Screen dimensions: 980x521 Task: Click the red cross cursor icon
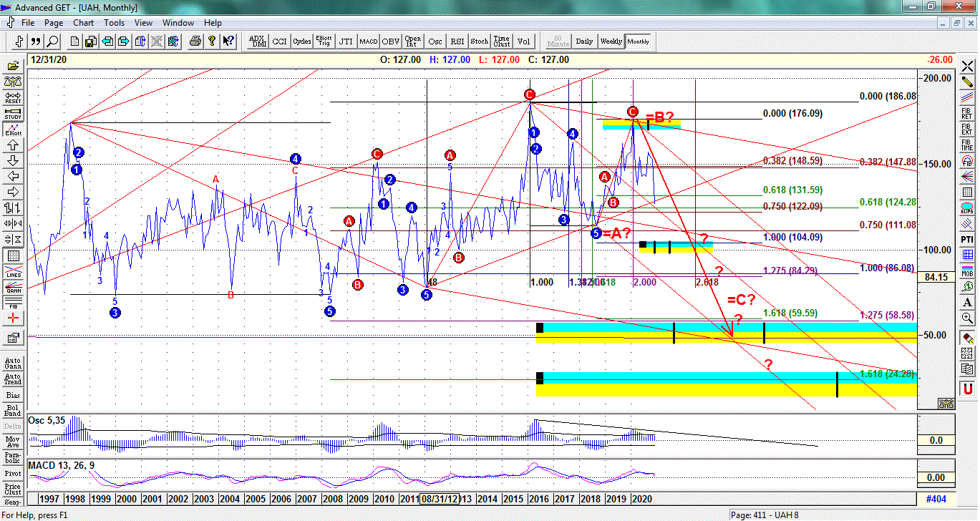pyautogui.click(x=13, y=318)
